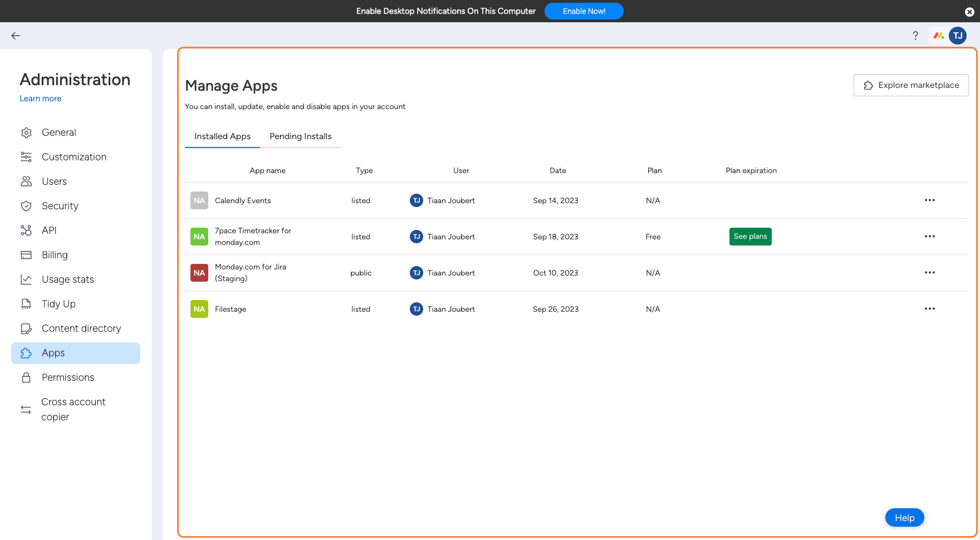The image size is (980, 540).
Task: Click the Calendly Events app name
Action: (243, 200)
